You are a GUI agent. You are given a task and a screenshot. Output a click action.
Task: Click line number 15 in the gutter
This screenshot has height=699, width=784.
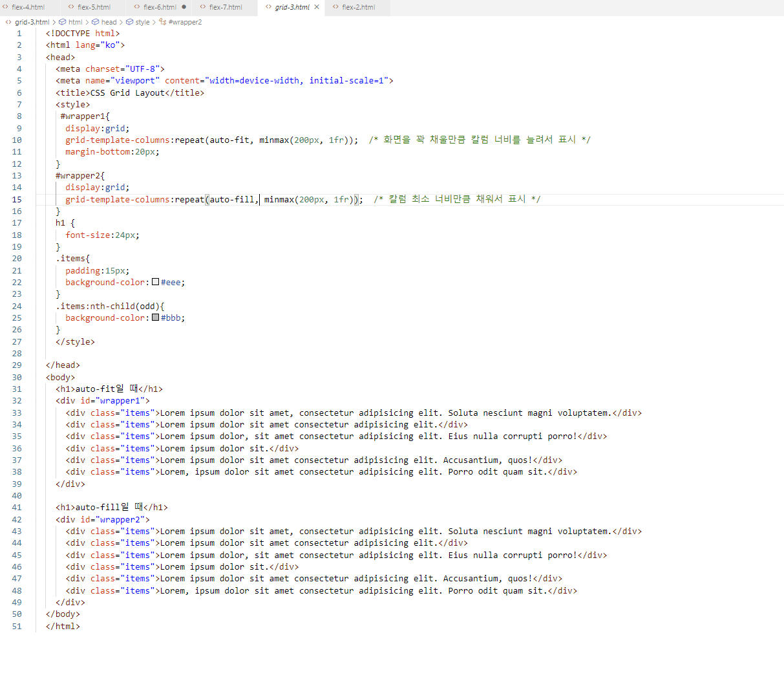tap(17, 199)
